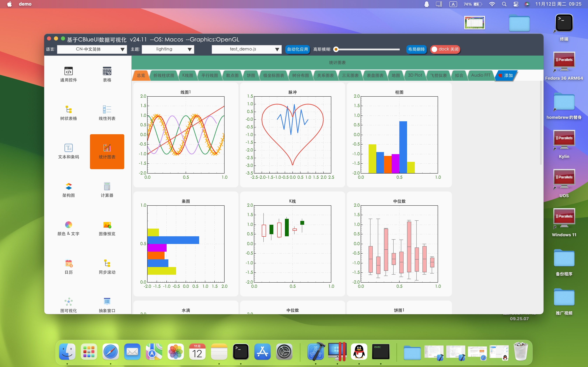
Task: Open QQ penguin app in Dock
Action: point(359,351)
